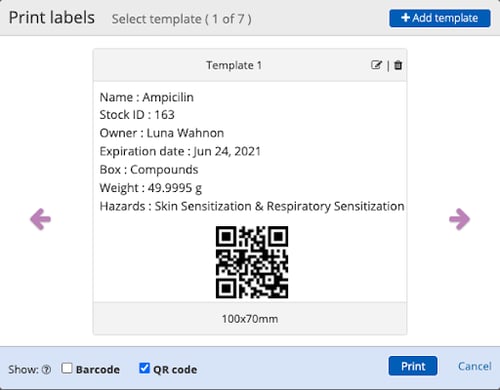
Task: Click the Stock ID : 163 line
Action: (137, 115)
